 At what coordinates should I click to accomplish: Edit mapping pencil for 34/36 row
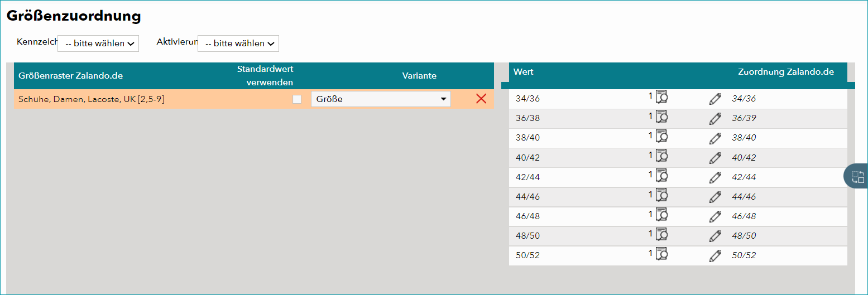click(x=715, y=99)
